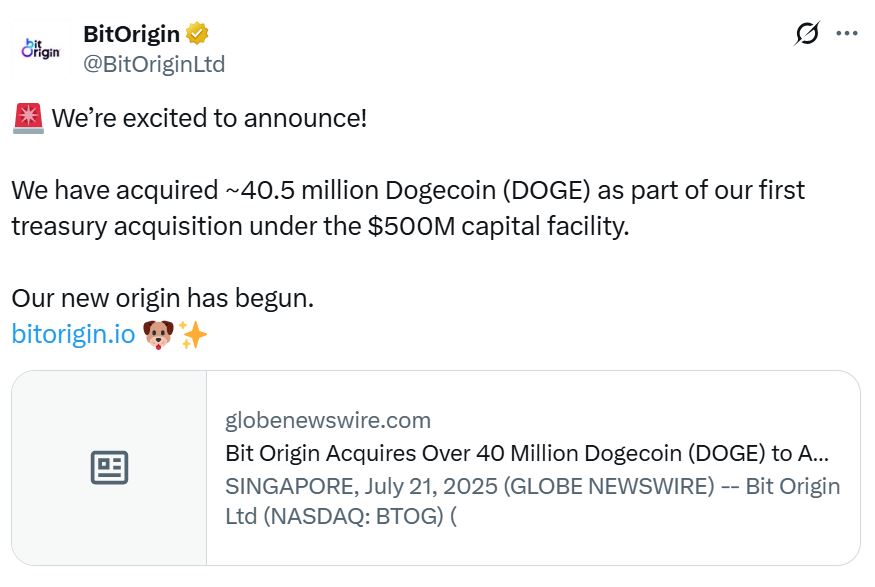This screenshot has height=587, width=875.
Task: Click the dog face emoji
Action: click(158, 334)
